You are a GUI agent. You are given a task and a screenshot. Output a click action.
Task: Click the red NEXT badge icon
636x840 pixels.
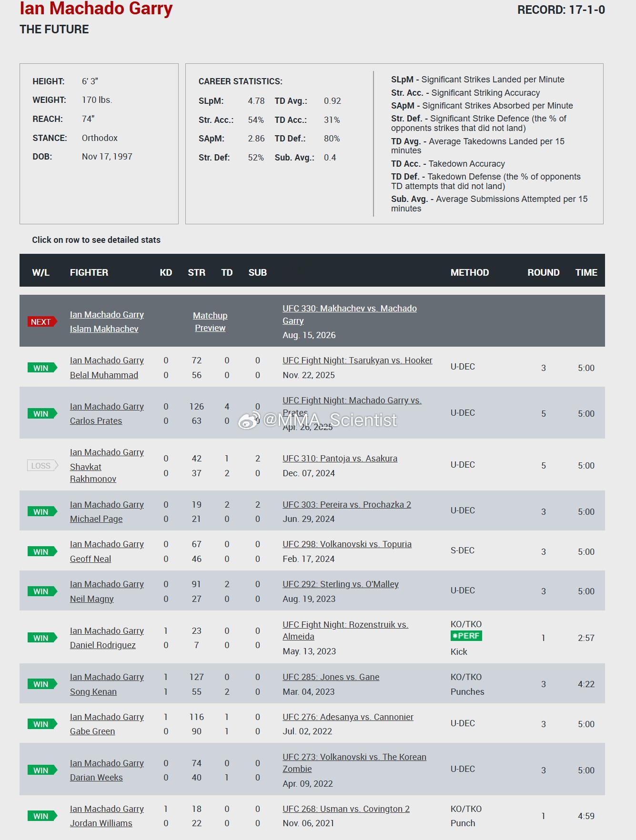point(42,321)
